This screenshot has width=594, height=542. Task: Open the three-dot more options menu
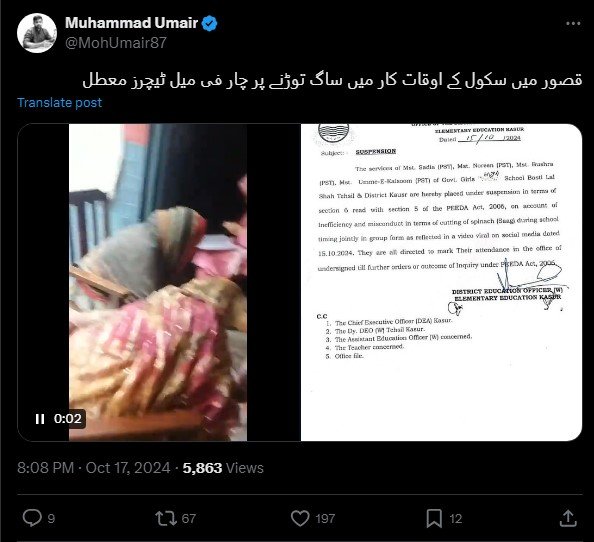point(573,23)
